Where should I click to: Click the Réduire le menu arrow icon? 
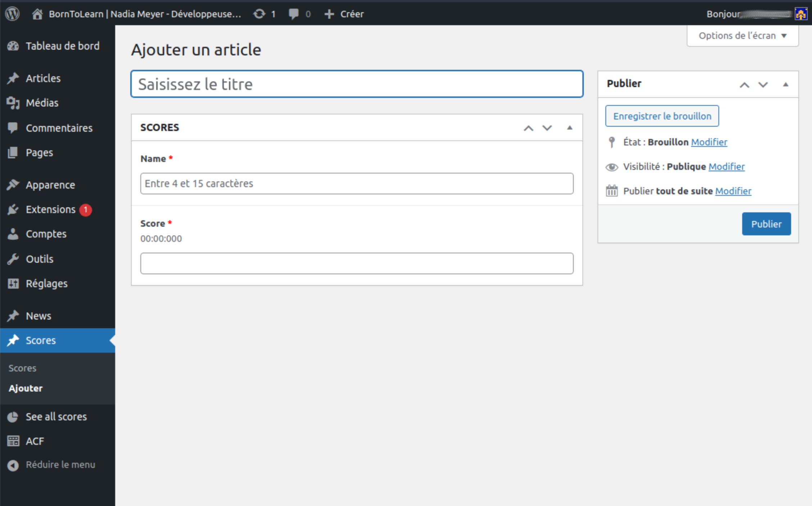coord(13,465)
